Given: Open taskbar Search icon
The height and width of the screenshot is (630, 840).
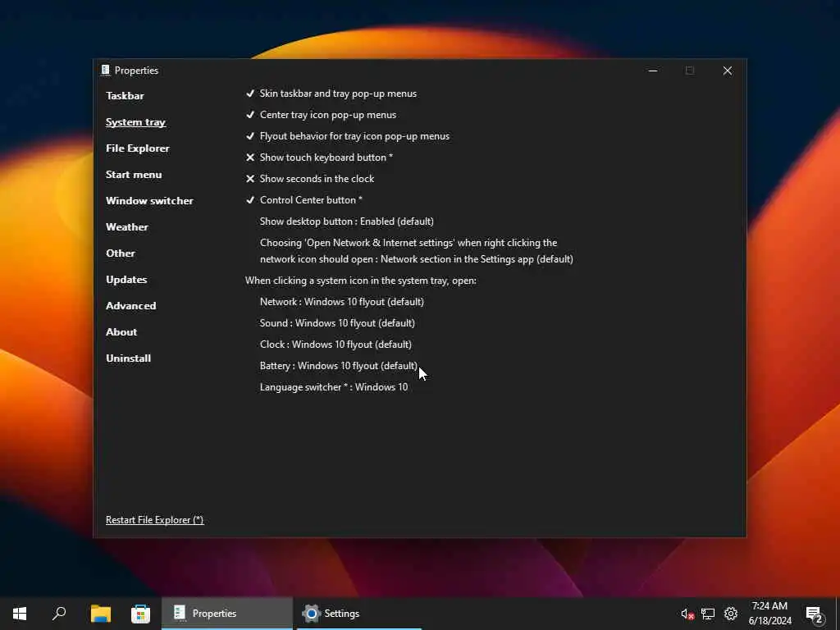Looking at the screenshot, I should [59, 614].
